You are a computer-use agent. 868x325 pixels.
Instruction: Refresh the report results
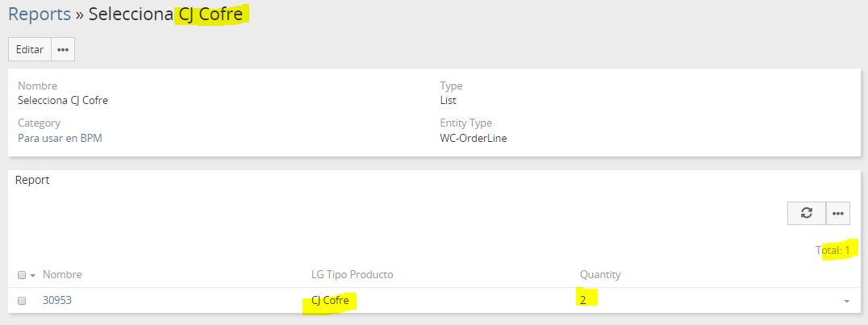(806, 213)
